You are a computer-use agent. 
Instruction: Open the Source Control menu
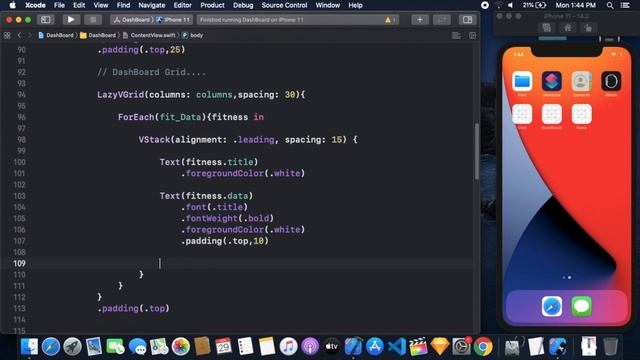(284, 5)
